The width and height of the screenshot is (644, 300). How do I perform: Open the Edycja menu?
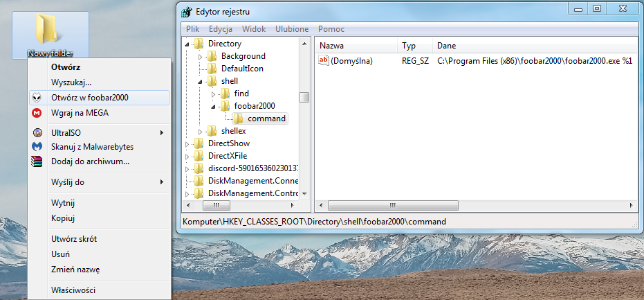221,29
